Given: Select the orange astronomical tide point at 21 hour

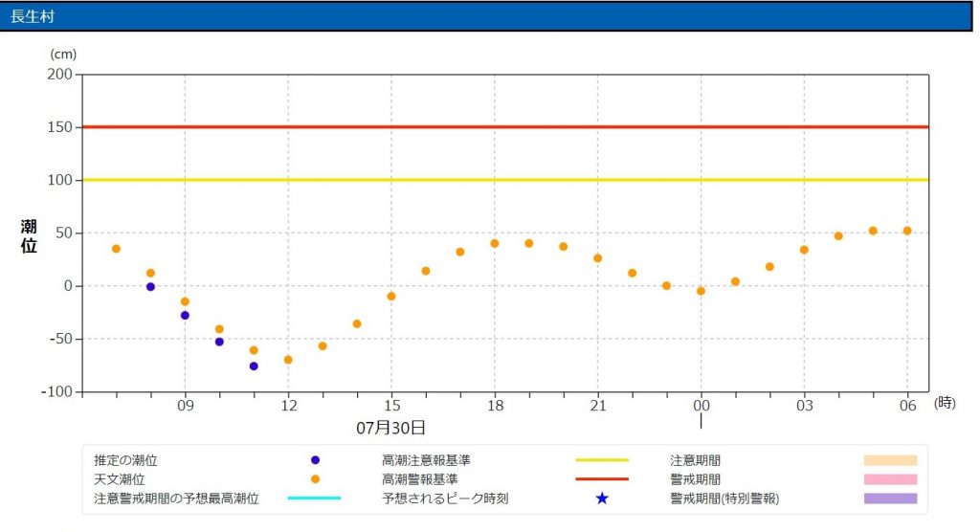Looking at the screenshot, I should click(597, 258).
